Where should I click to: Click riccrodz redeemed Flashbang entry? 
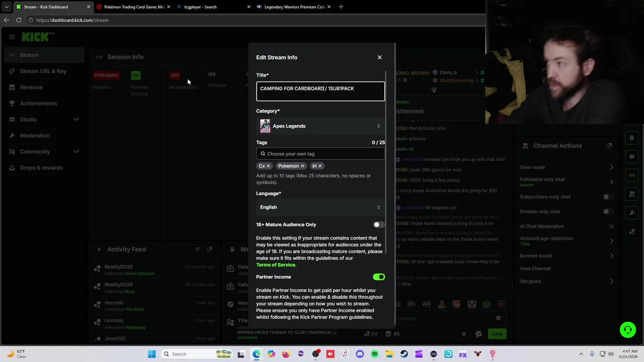pyautogui.click(x=154, y=324)
